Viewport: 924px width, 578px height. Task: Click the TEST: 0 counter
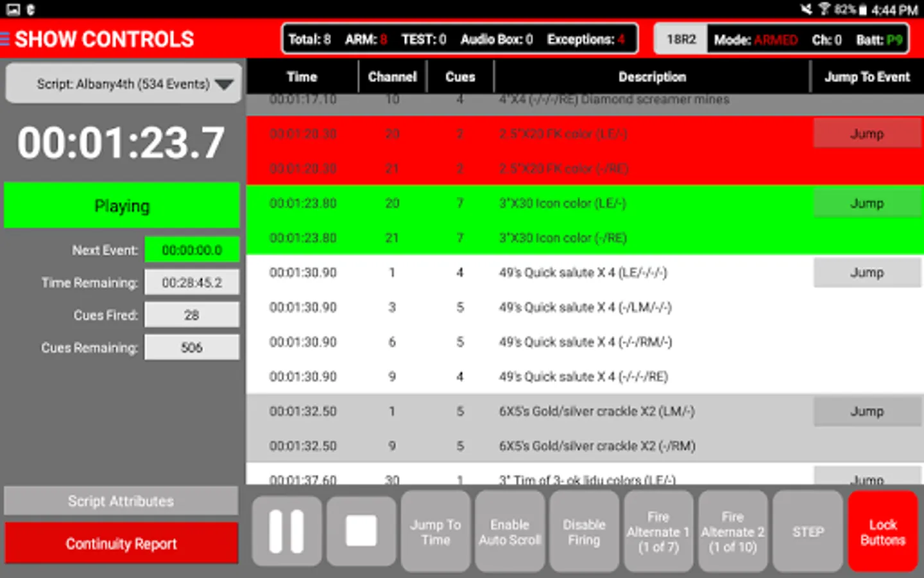[424, 39]
